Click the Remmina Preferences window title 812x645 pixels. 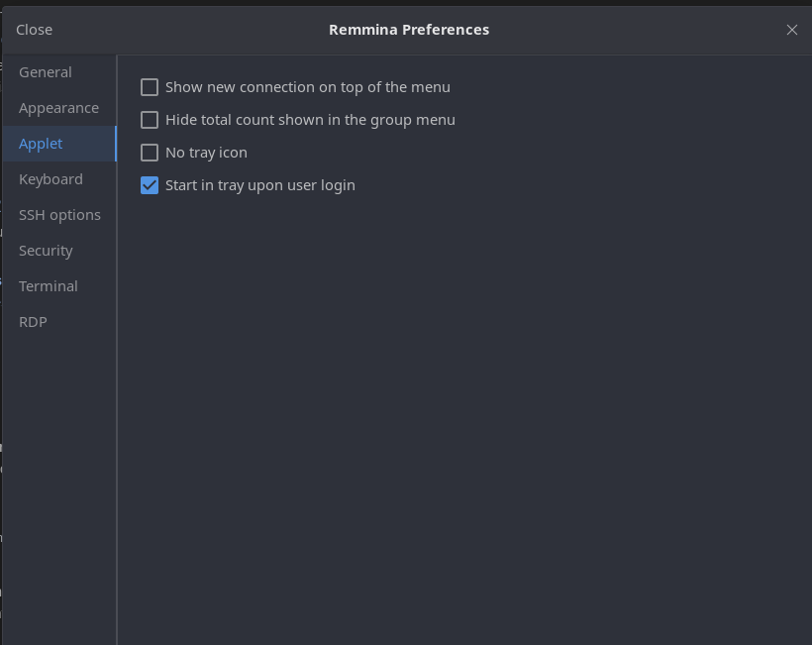(x=409, y=30)
